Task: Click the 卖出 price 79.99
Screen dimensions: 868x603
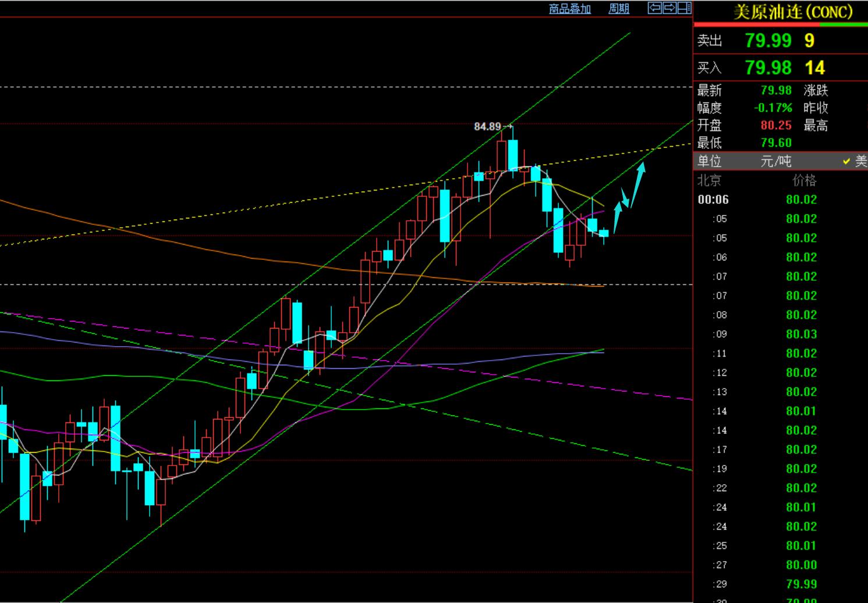Action: (768, 41)
